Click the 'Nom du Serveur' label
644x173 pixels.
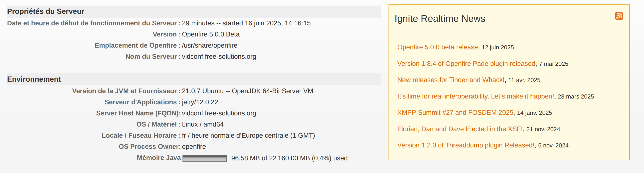coord(153,56)
